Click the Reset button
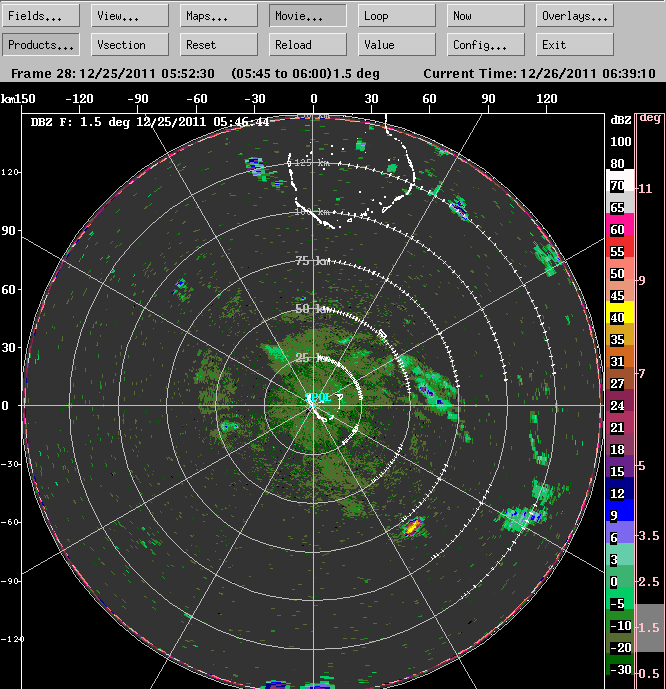This screenshot has height=689, width=666. (x=219, y=45)
